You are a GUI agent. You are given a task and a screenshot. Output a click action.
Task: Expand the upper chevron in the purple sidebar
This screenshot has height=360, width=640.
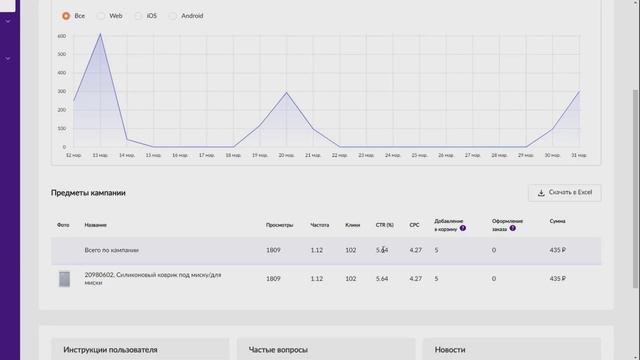pos(8,20)
